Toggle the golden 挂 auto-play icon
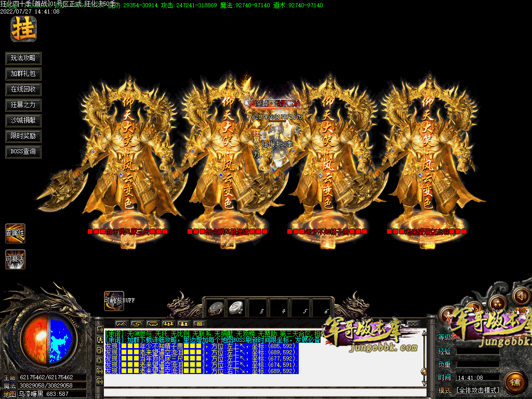This screenshot has height=399, width=532. coord(23,29)
